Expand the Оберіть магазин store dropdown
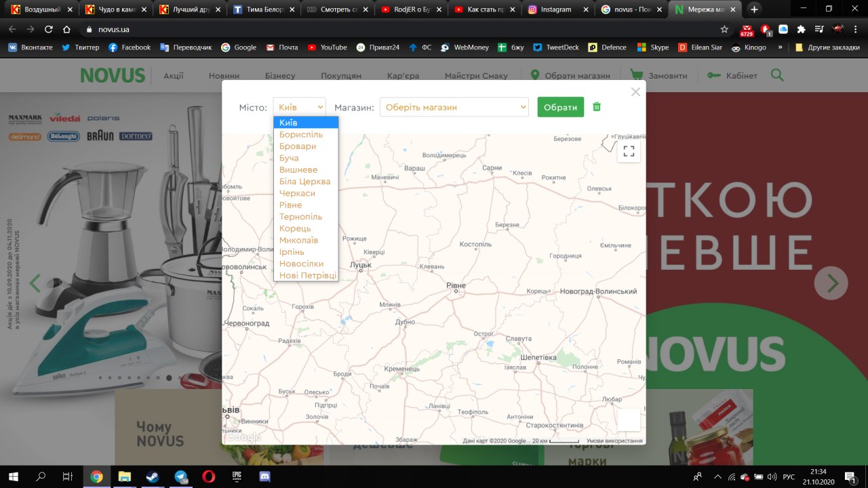The height and width of the screenshot is (488, 868). click(x=454, y=107)
